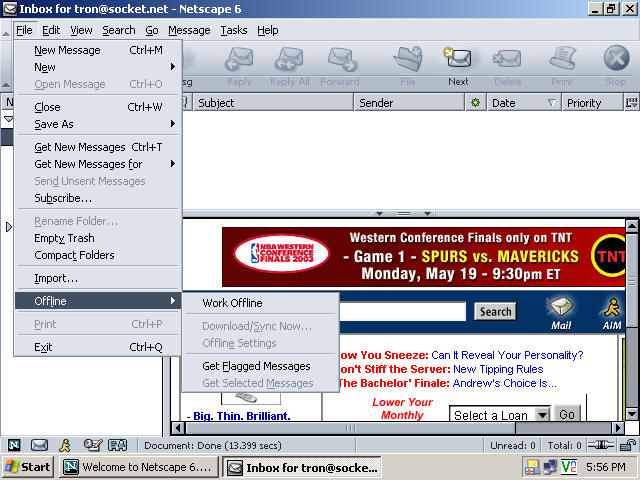Screen dimensions: 640x480
Task: Choose Work Offline from the Offline submenu
Action: pos(260,303)
